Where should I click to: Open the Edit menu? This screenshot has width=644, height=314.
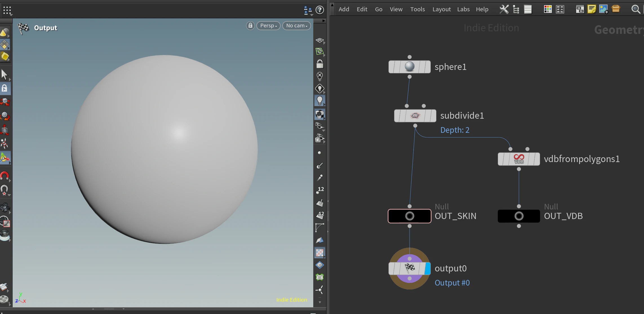point(362,9)
